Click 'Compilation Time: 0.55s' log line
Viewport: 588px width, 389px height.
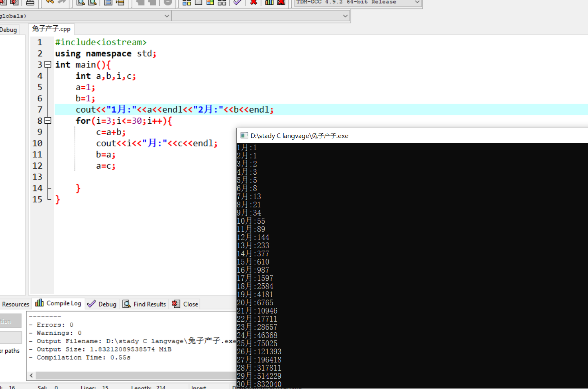tap(80, 358)
